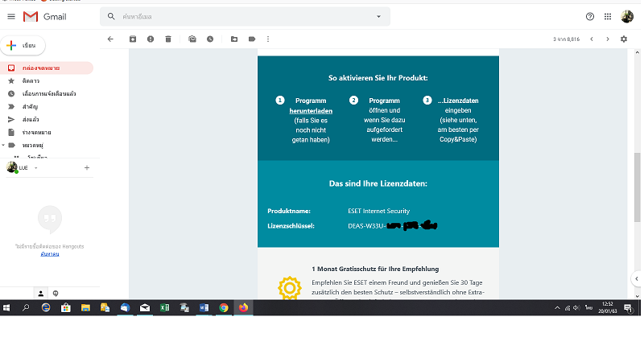The height and width of the screenshot is (362, 644).
Task: Report this email as spam
Action: pyautogui.click(x=151, y=39)
